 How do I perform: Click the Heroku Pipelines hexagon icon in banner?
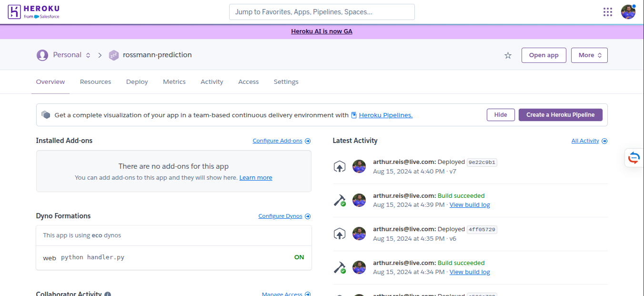[x=46, y=115]
